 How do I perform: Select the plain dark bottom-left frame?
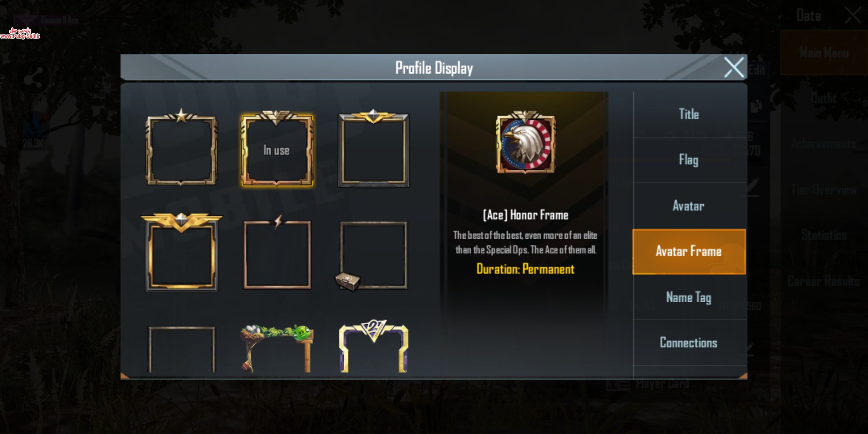tap(182, 349)
